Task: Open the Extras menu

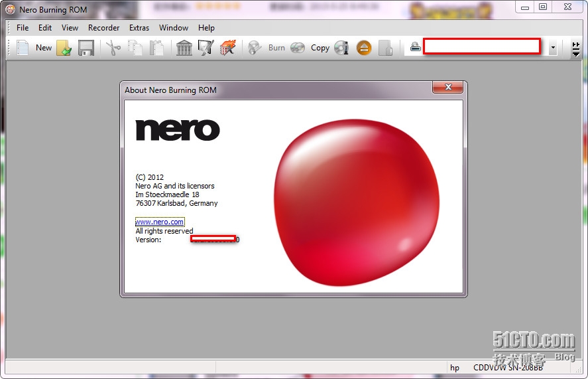Action: [139, 28]
